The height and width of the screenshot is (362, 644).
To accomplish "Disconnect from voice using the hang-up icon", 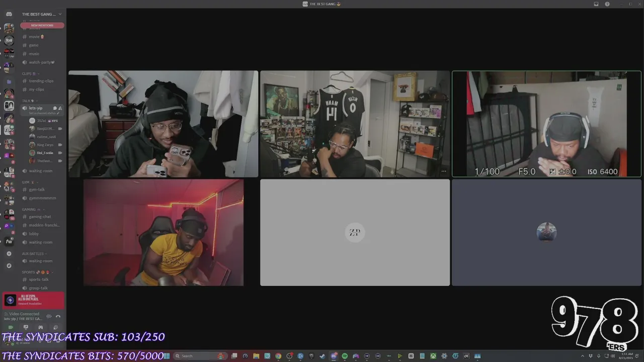I will tap(58, 316).
